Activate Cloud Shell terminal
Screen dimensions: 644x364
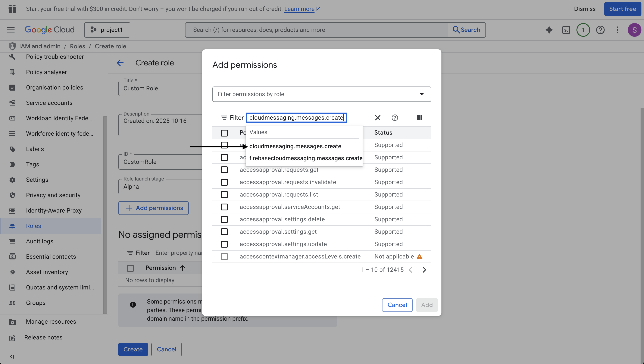(x=566, y=30)
